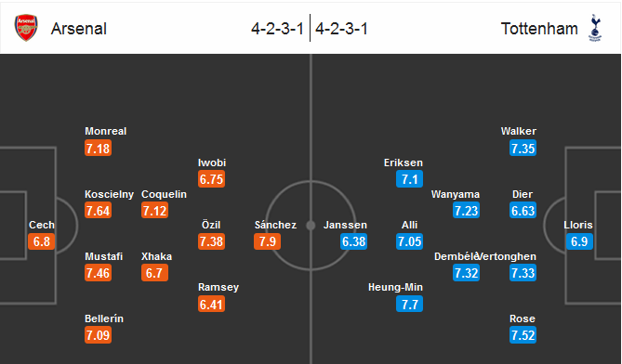
Task: Click Koscielny's 7.64 rating badge
Action: click(x=98, y=210)
